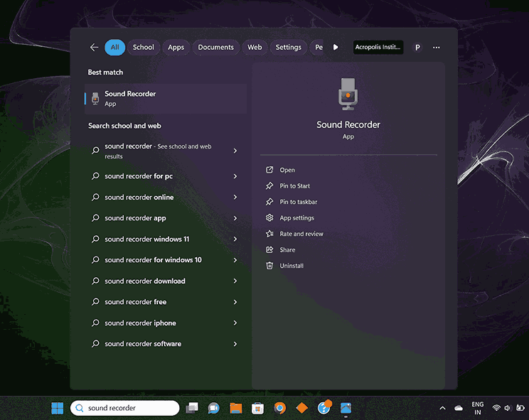This screenshot has width=529, height=420.
Task: Click the Open launch icon
Action: pyautogui.click(x=269, y=170)
